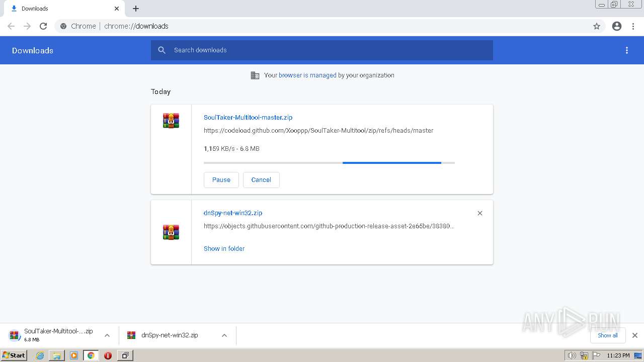Open Windows Explorer folder from taskbar
This screenshot has height=362, width=644.
point(57,355)
